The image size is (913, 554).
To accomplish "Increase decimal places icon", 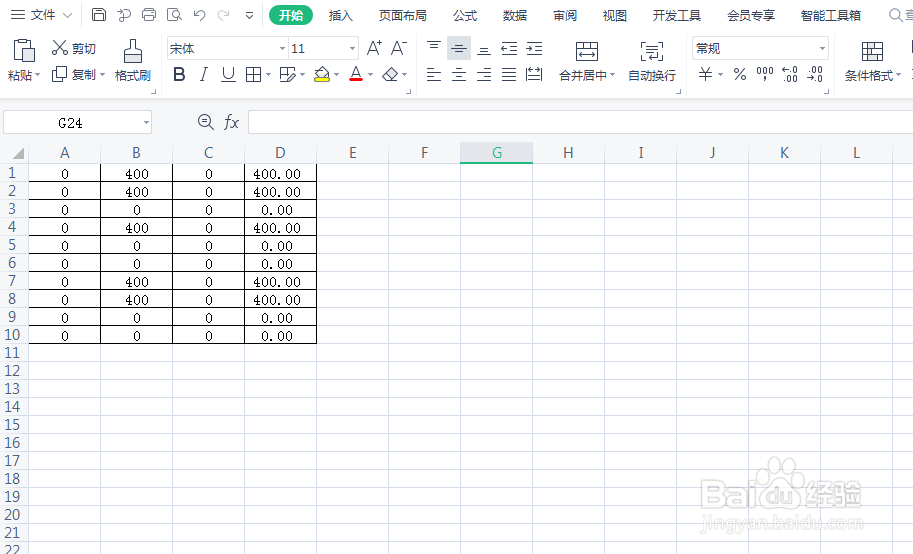I will click(x=790, y=74).
